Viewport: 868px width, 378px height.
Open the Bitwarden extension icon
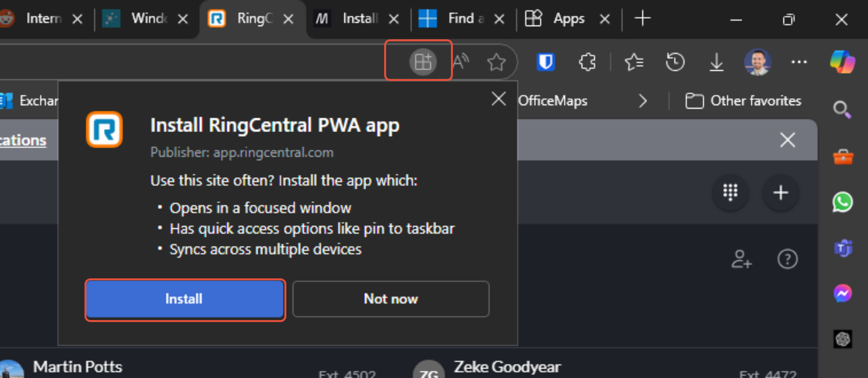point(546,62)
